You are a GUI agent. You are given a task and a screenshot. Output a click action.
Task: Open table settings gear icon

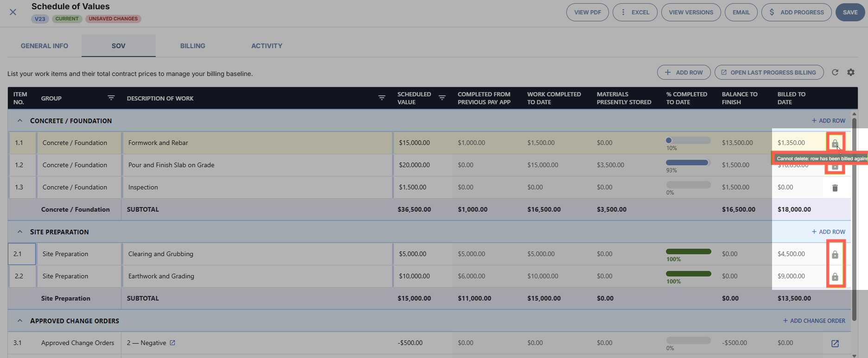pyautogui.click(x=851, y=72)
